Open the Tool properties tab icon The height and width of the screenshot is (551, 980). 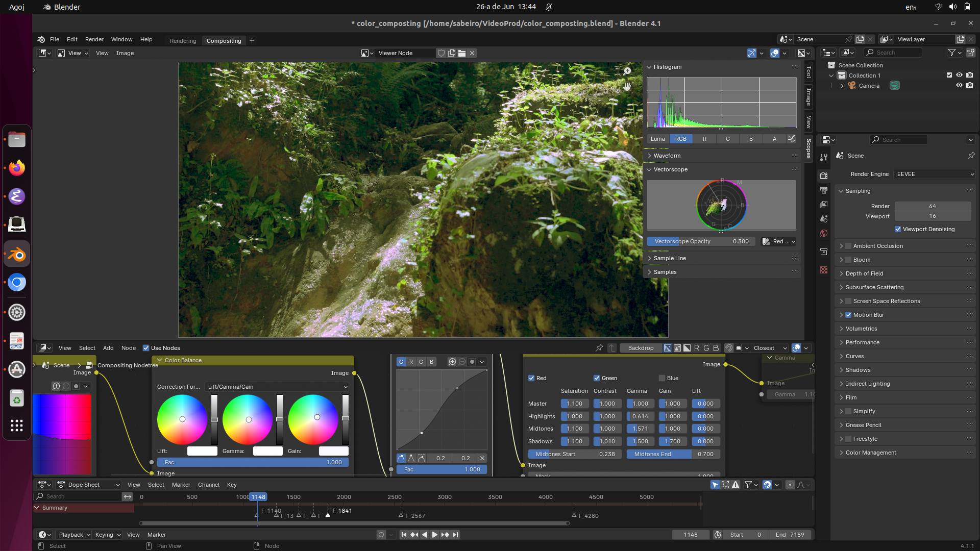(824, 157)
